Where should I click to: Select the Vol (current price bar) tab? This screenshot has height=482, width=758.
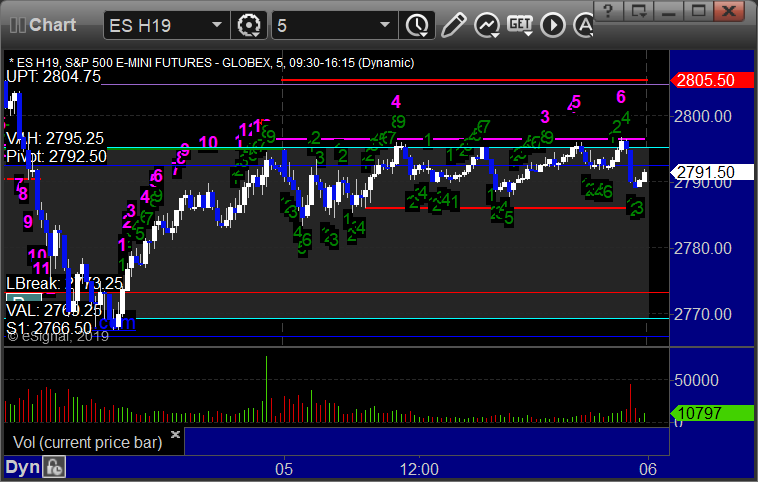(87, 442)
